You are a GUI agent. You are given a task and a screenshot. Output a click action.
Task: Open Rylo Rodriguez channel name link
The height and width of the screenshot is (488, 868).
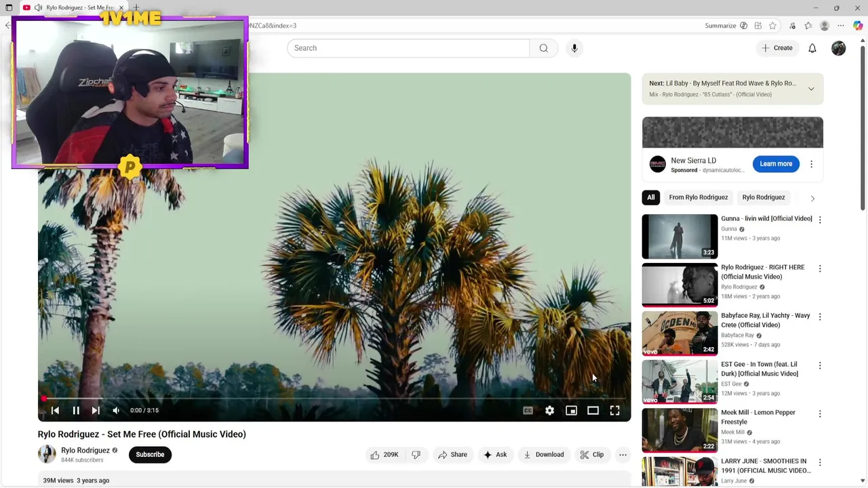coord(85,450)
